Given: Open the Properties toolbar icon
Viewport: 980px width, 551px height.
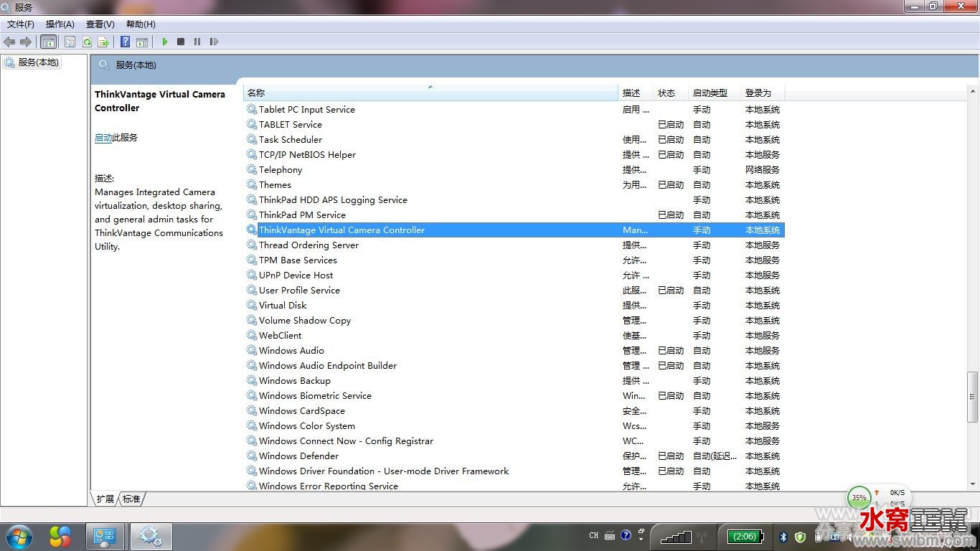Looking at the screenshot, I should [x=70, y=42].
